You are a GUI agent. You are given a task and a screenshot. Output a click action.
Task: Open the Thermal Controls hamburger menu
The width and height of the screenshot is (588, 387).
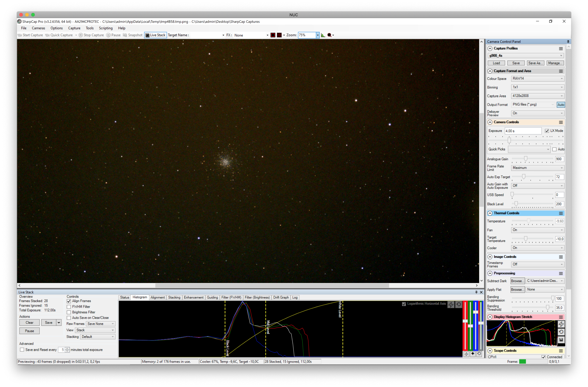561,213
